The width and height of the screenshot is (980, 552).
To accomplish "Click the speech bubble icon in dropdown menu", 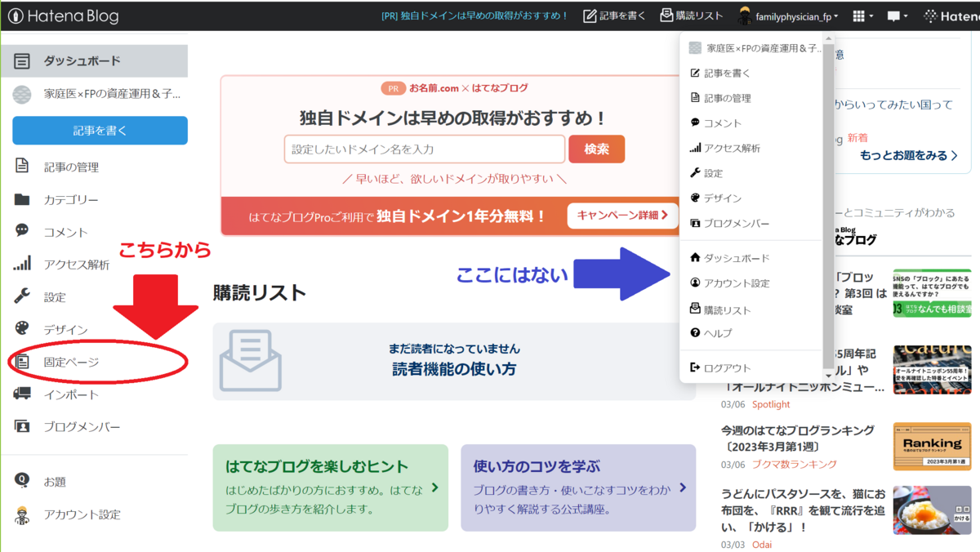I will coord(695,122).
